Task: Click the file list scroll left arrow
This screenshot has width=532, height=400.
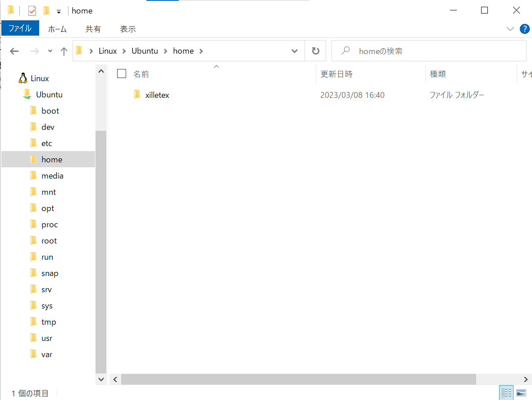Action: [115, 379]
